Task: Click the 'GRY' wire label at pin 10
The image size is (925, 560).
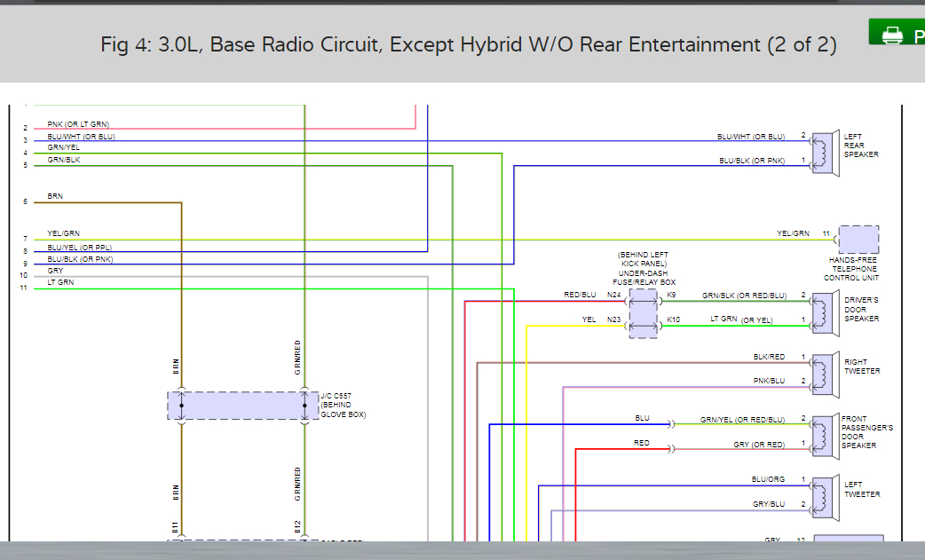Action: pos(55,271)
